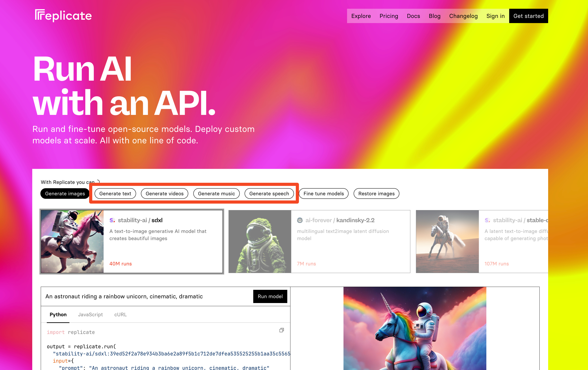Open the Explore page
The height and width of the screenshot is (370, 588).
(361, 16)
